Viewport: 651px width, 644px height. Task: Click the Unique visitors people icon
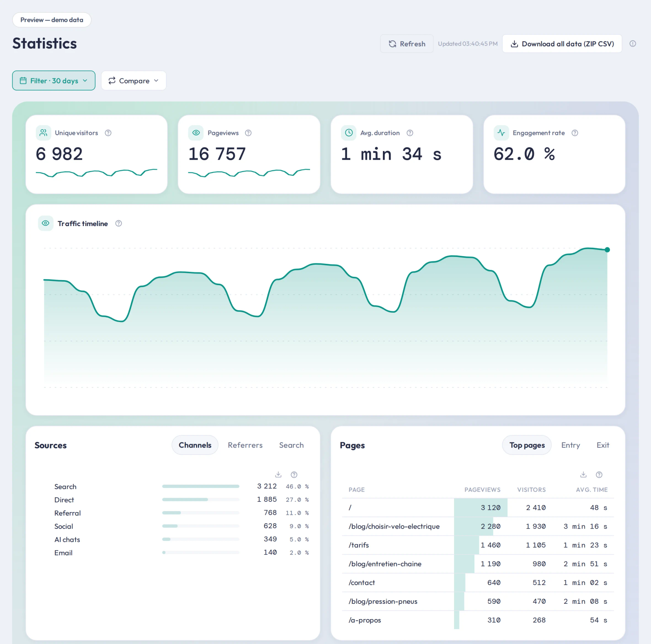44,133
